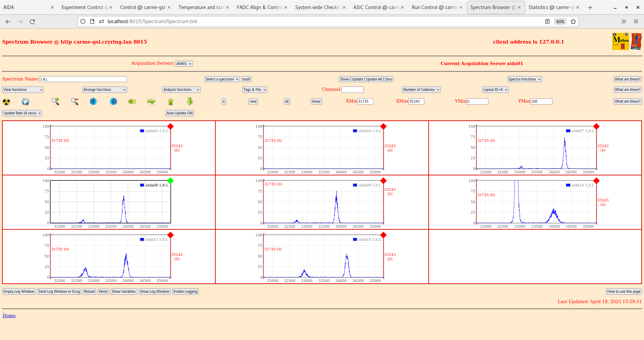Open the Update Rate dropdown
644x340 pixels.
(x=22, y=113)
